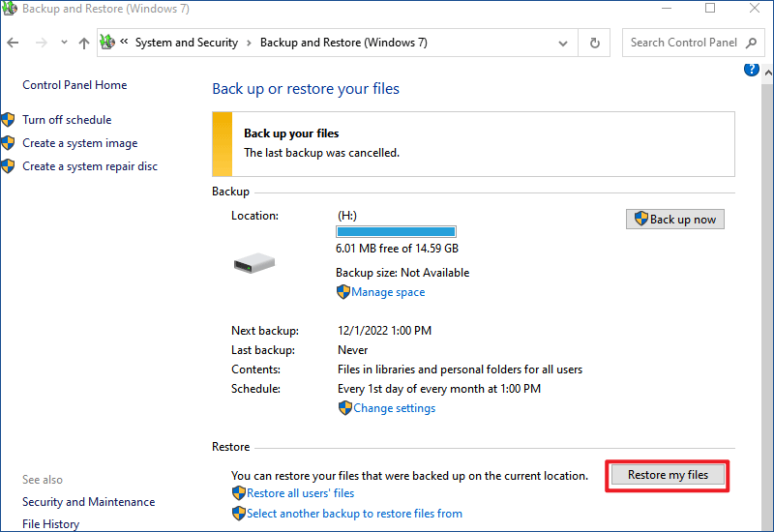Viewport: 774px width, 532px height.
Task: Click Create a system image link
Action: pos(80,143)
